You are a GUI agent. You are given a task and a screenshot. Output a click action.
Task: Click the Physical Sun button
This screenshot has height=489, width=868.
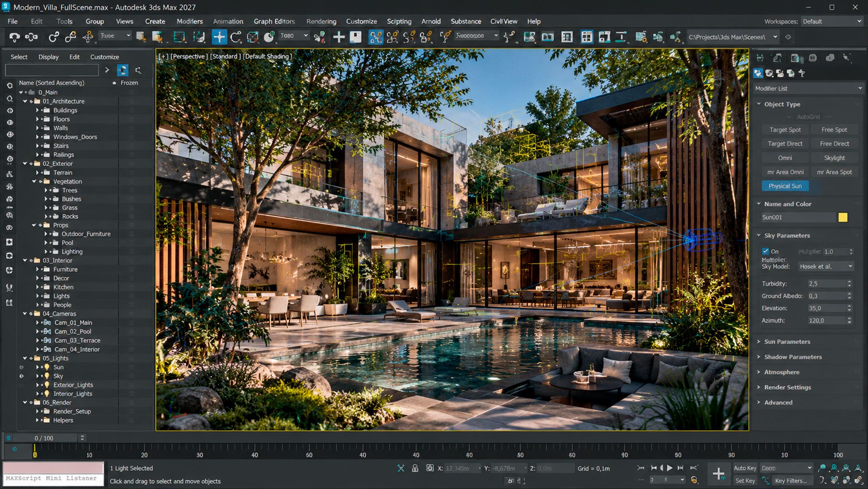click(x=785, y=186)
